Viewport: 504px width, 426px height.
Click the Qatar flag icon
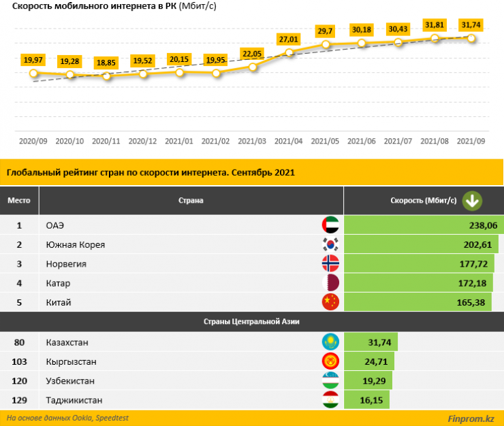pos(330,282)
